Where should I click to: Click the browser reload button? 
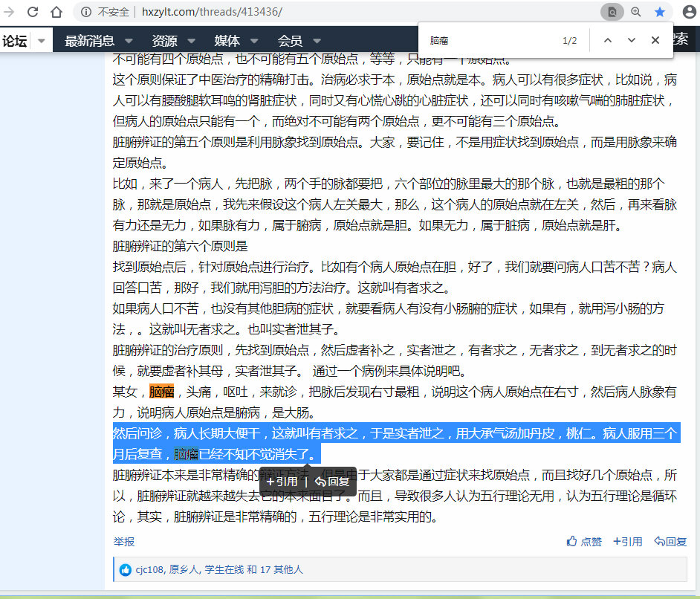coord(33,12)
